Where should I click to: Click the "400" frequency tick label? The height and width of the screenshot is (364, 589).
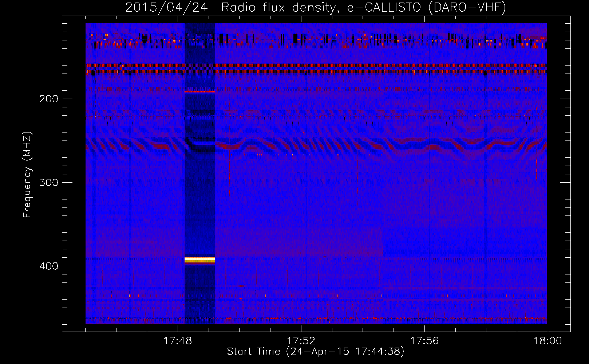(49, 266)
